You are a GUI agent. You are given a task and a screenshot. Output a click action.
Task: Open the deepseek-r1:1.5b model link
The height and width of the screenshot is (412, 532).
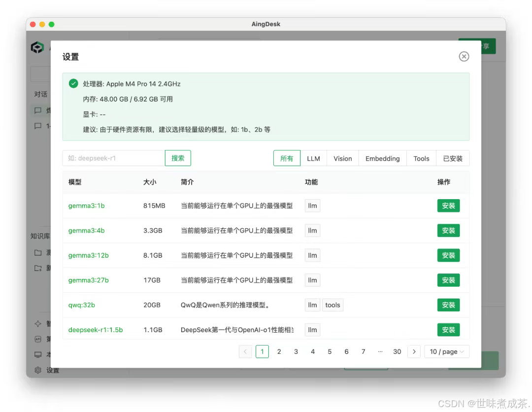click(x=96, y=330)
